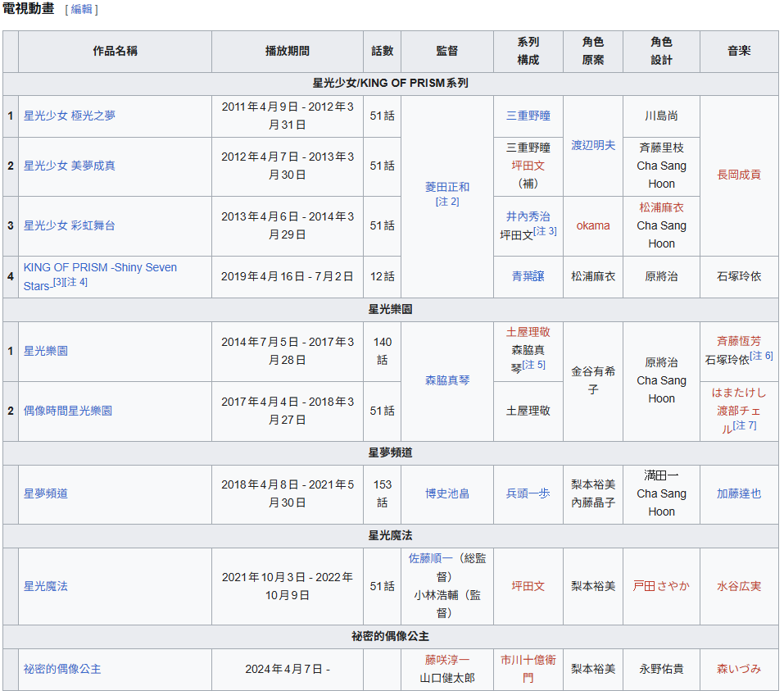The height and width of the screenshot is (691, 784).
Task: Open the 星夢頻道 title link in table row
Action: (46, 493)
